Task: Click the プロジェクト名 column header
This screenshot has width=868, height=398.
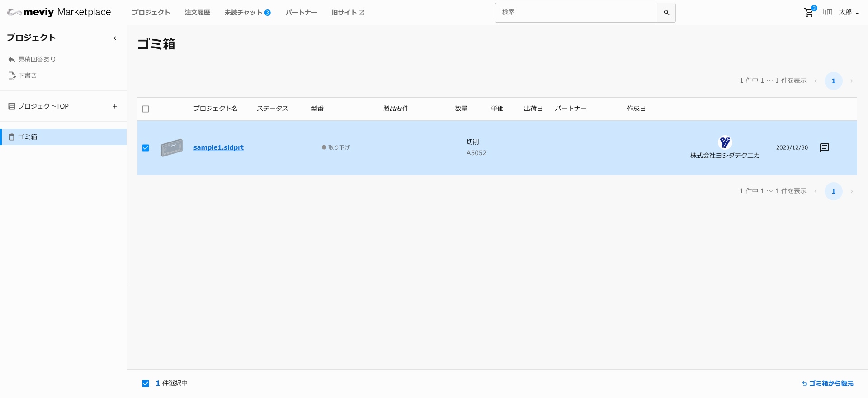Action: click(215, 109)
